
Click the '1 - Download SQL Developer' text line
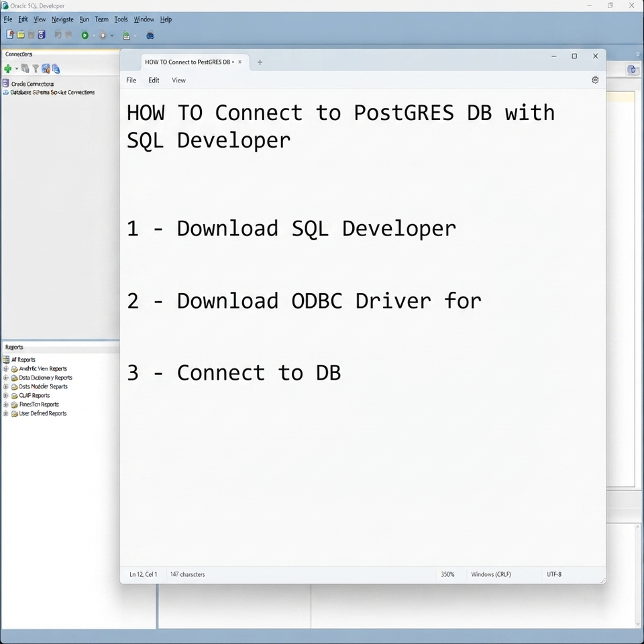(x=291, y=228)
